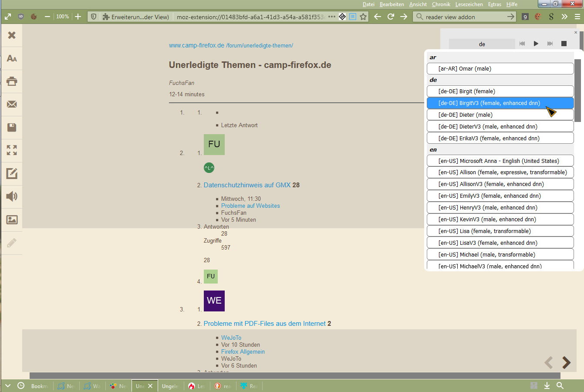Go to the next page with right chevron
Viewport: 584px width, 392px height.
[566, 362]
